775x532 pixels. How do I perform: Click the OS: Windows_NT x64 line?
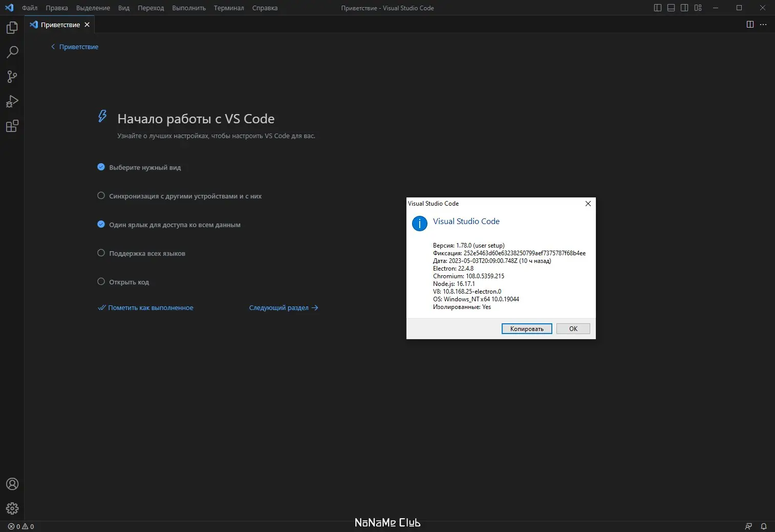pos(476,299)
